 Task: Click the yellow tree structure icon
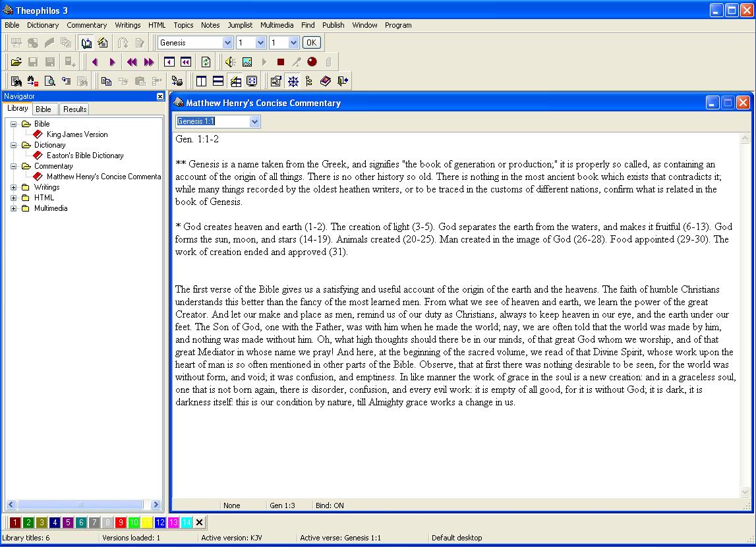pyautogui.click(x=309, y=81)
